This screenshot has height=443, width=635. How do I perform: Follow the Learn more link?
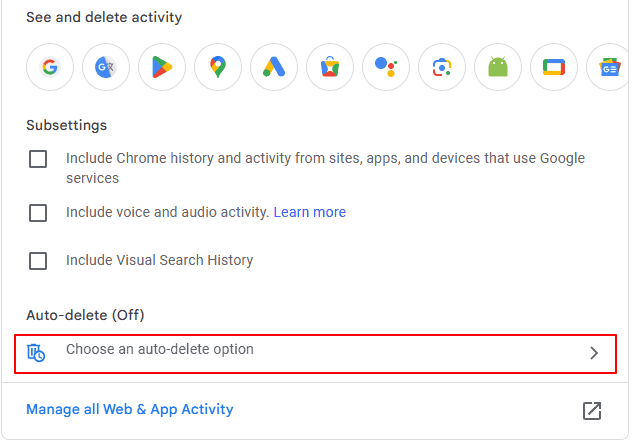tap(310, 212)
